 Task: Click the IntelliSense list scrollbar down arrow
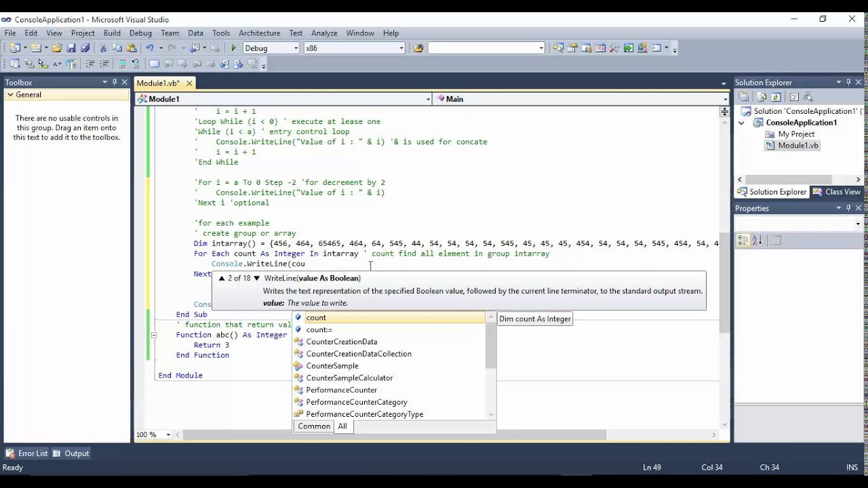[491, 414]
